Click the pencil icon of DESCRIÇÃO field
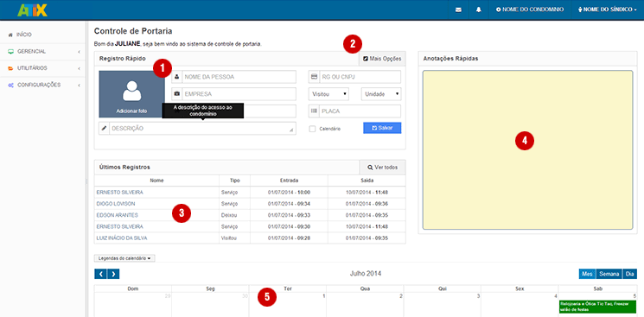 [x=105, y=129]
